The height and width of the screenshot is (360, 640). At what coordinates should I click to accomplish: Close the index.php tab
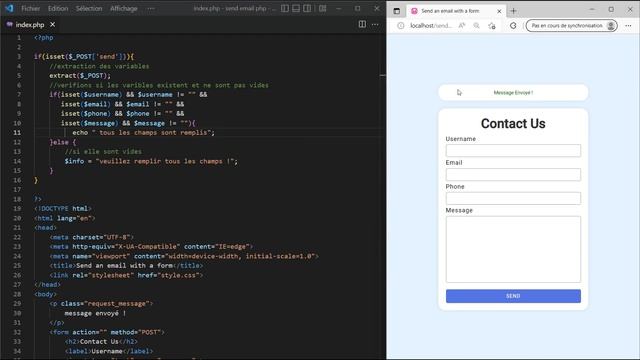(x=53, y=24)
